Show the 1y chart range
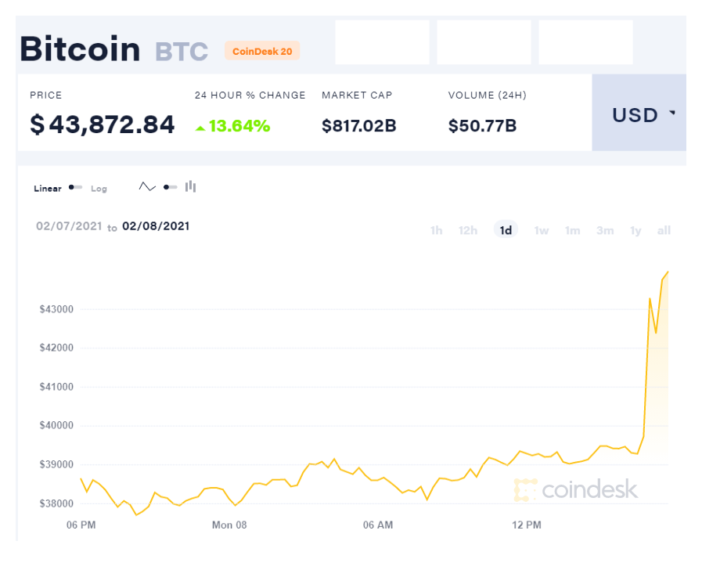This screenshot has width=702, height=588. coord(635,230)
